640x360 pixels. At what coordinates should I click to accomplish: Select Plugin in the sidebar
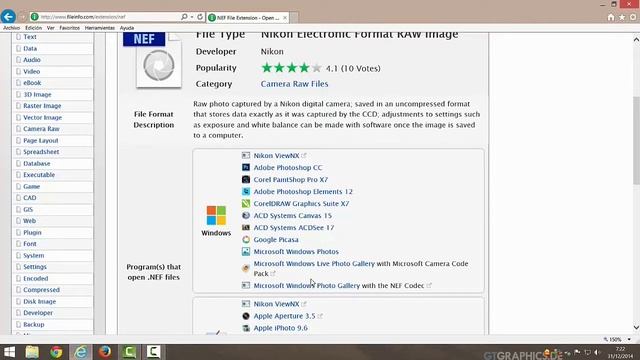32,232
